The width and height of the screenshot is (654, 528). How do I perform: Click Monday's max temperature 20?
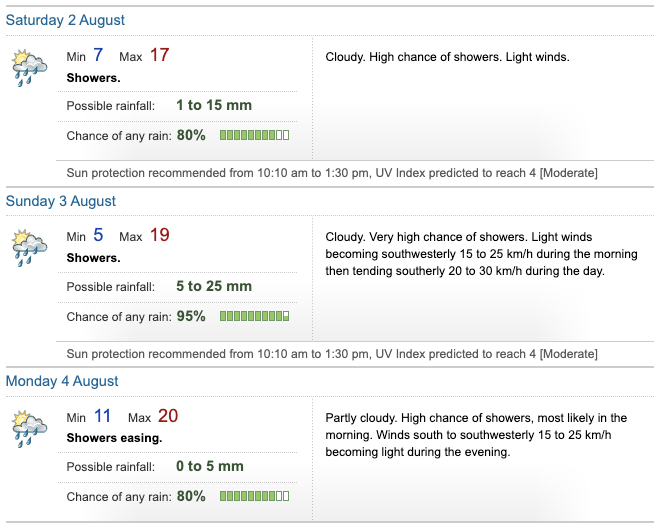(168, 416)
